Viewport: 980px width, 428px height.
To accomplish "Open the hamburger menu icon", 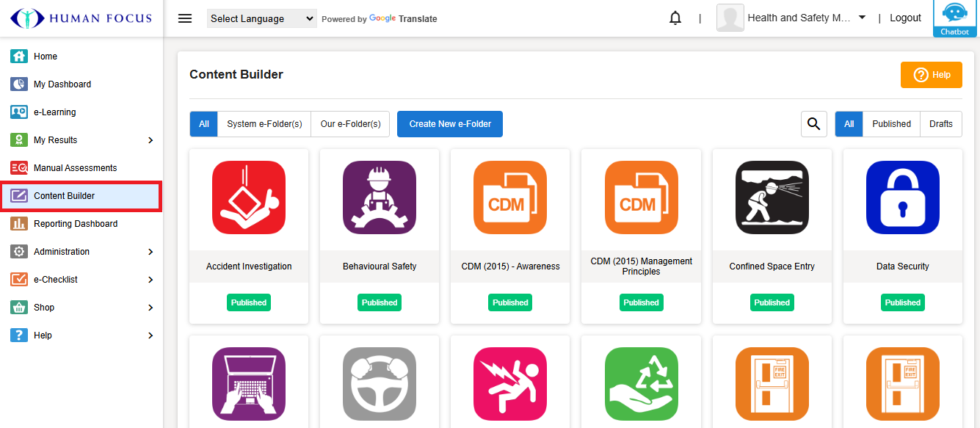I will pyautogui.click(x=185, y=18).
